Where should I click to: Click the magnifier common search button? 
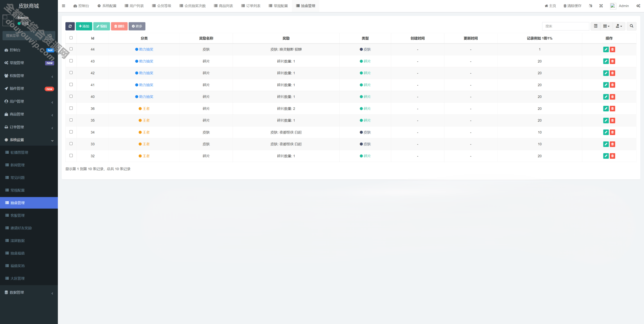point(631,26)
